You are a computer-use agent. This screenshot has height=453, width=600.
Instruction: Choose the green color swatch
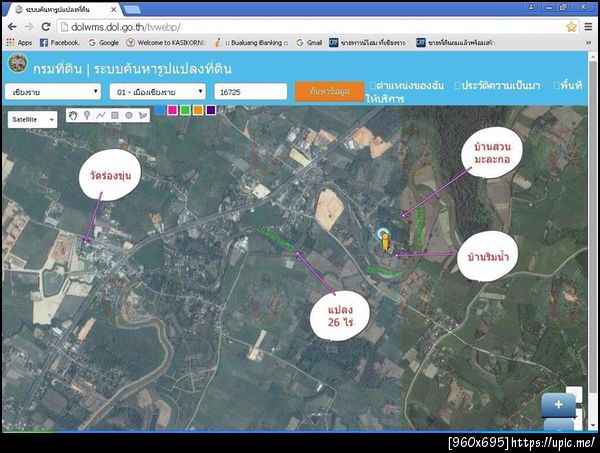click(185, 110)
